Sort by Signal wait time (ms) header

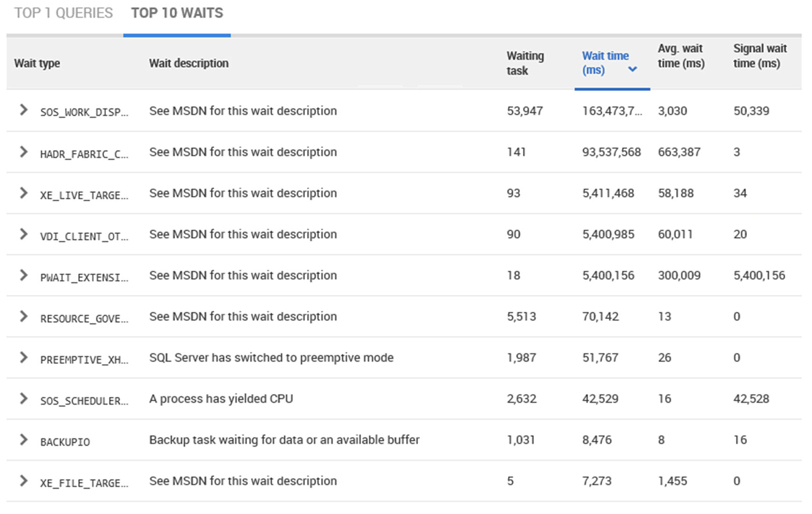tap(760, 56)
